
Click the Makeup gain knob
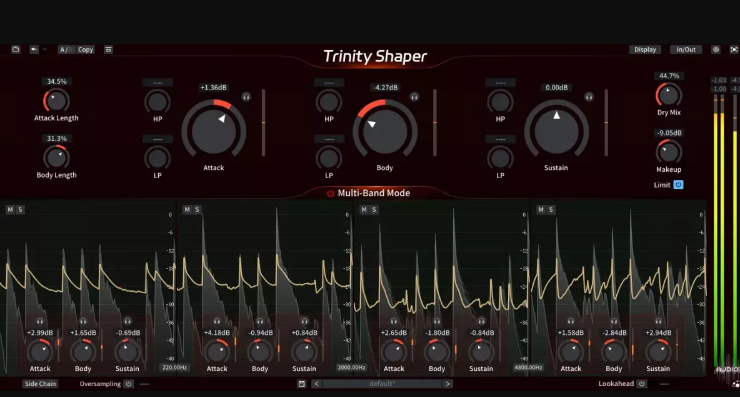pos(669,152)
